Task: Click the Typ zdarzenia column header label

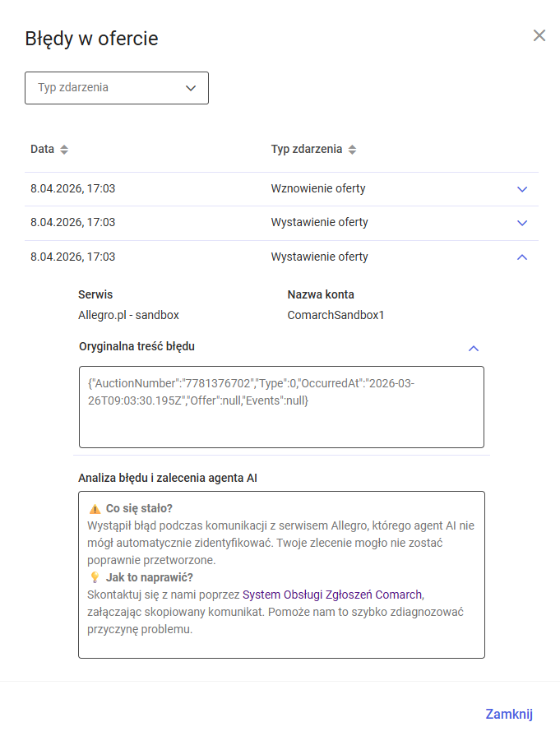Action: (306, 150)
